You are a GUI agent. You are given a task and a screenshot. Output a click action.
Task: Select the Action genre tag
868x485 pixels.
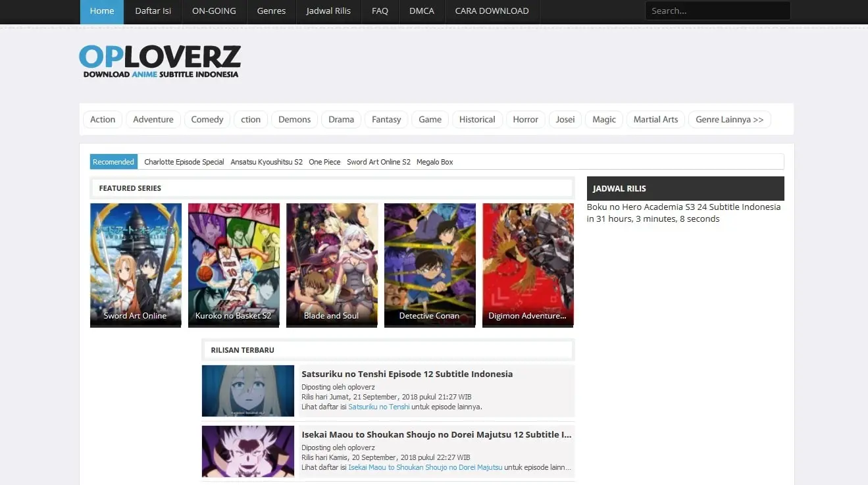(103, 119)
